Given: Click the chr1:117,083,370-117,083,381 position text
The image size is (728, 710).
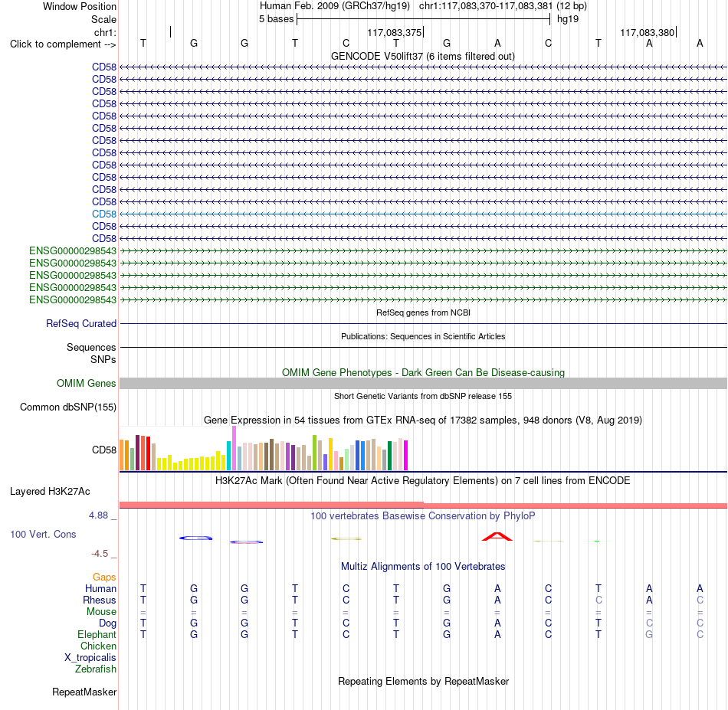Looking at the screenshot, I should point(486,6).
